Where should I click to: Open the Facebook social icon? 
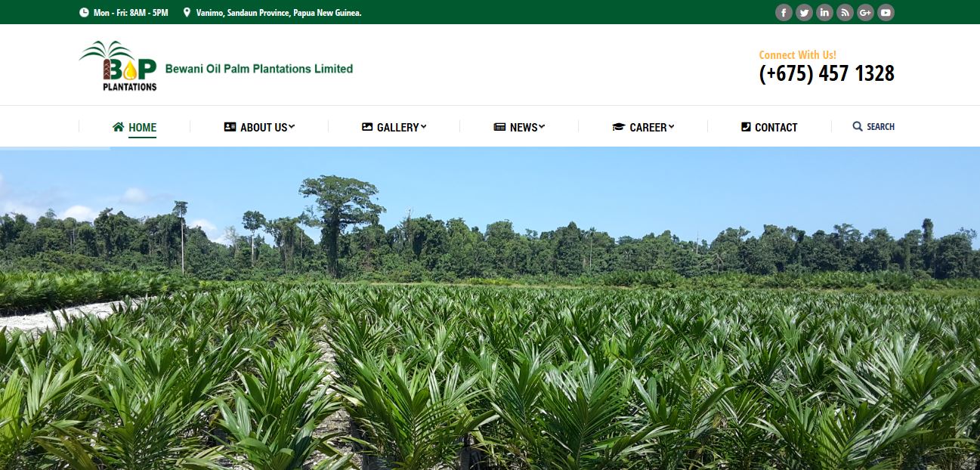pyautogui.click(x=784, y=12)
